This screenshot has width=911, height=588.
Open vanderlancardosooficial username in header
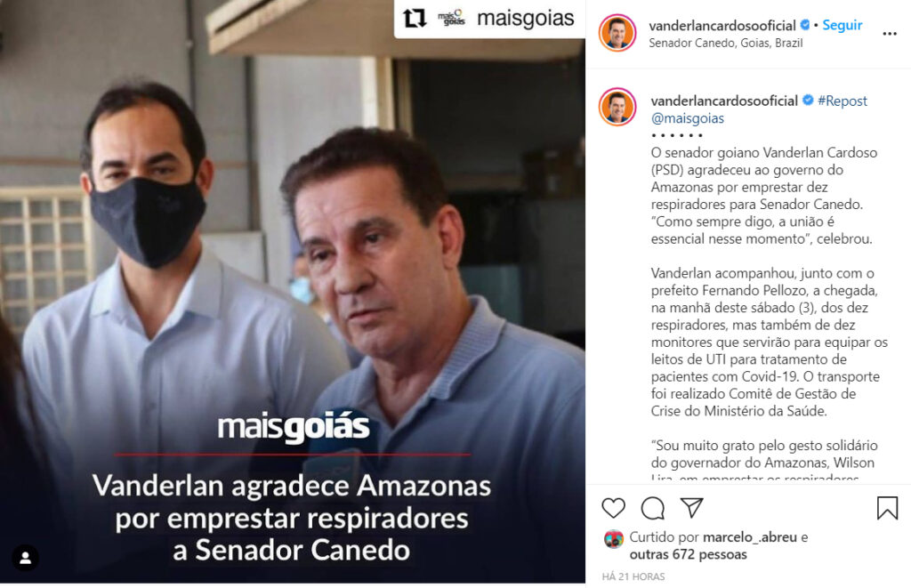point(722,26)
